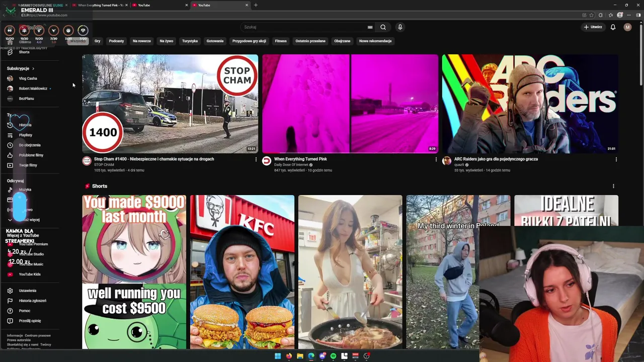The image size is (644, 362).
Task: Click the page vertical scrollbar
Action: click(x=641, y=55)
